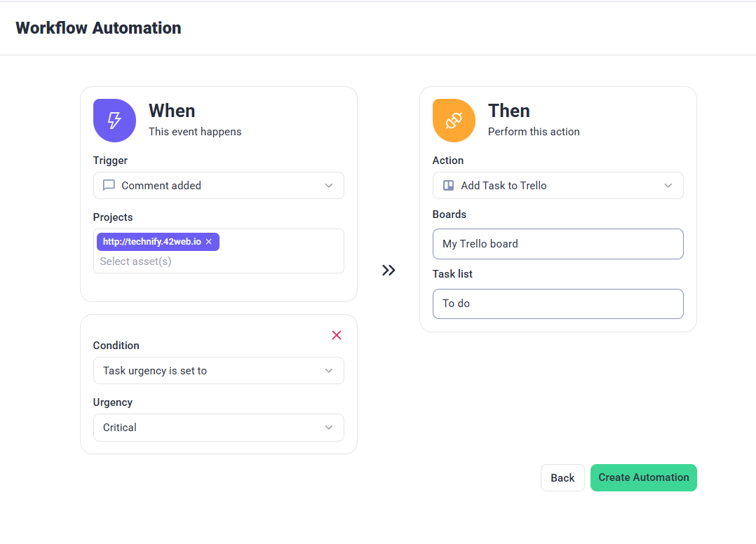Image resolution: width=756 pixels, height=544 pixels.
Task: Delete the condition with the red X
Action: point(337,335)
